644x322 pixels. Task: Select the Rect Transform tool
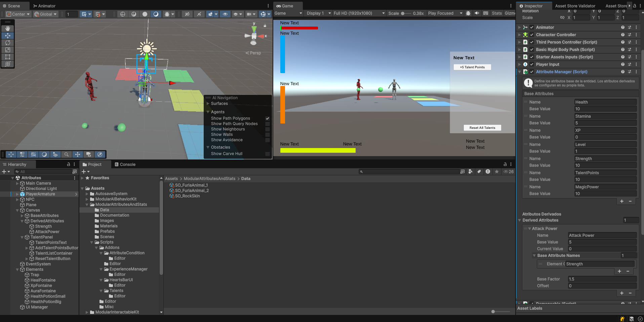[x=7, y=57]
